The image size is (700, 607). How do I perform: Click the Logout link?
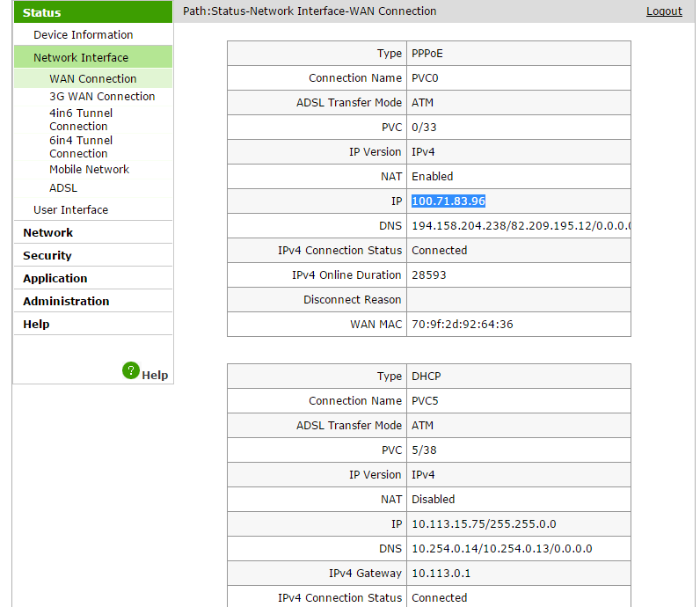pyautogui.click(x=664, y=11)
